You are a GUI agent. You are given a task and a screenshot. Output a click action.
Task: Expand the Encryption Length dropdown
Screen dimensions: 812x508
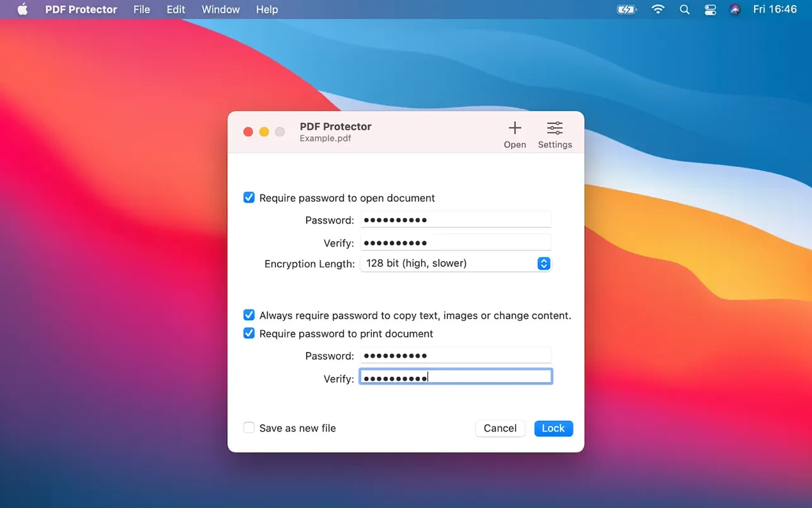pyautogui.click(x=544, y=263)
